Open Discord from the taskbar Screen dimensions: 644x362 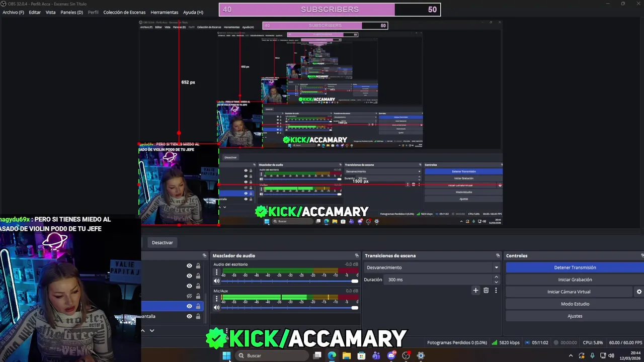(x=391, y=355)
